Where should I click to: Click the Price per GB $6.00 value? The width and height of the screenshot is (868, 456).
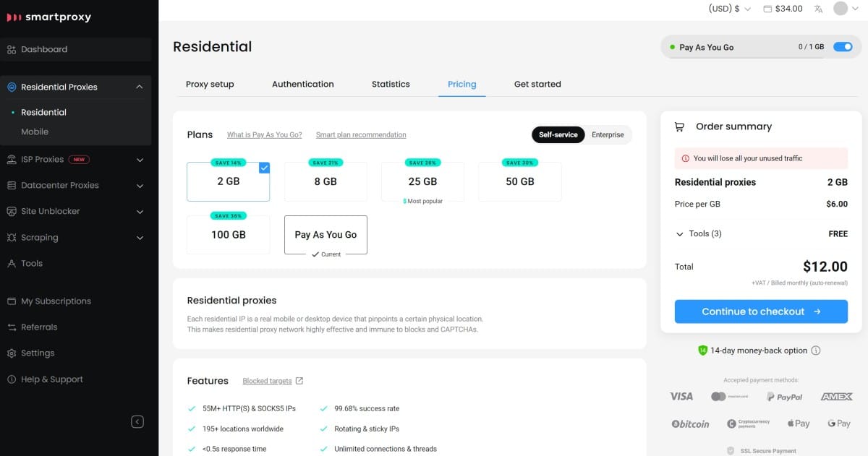pyautogui.click(x=837, y=204)
